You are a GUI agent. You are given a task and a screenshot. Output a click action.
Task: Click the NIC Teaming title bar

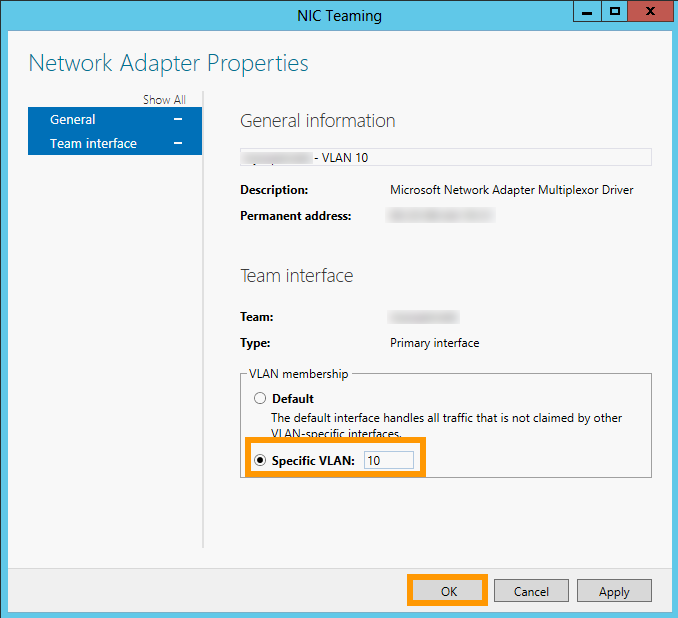pos(300,15)
